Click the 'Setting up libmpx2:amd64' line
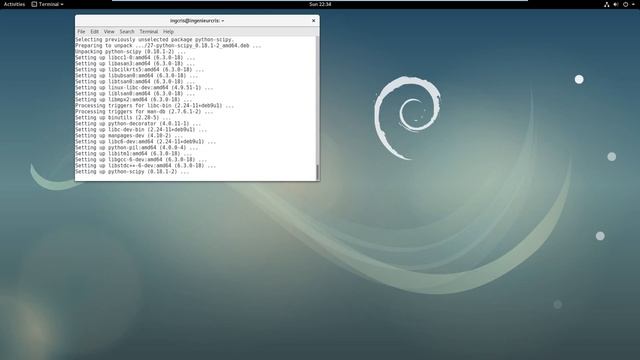This screenshot has width=640, height=360. [133, 100]
